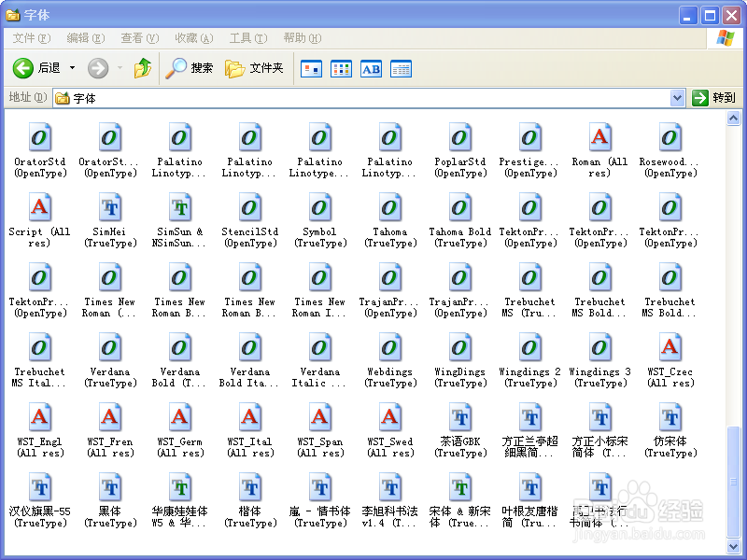The height and width of the screenshot is (560, 747).
Task: Select the SimSun & NSimSun font icon
Action: [x=179, y=208]
